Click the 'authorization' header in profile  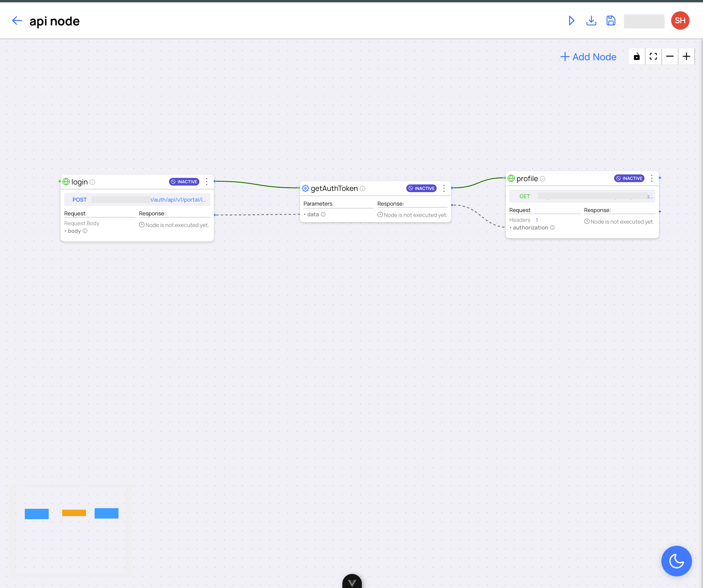click(531, 227)
